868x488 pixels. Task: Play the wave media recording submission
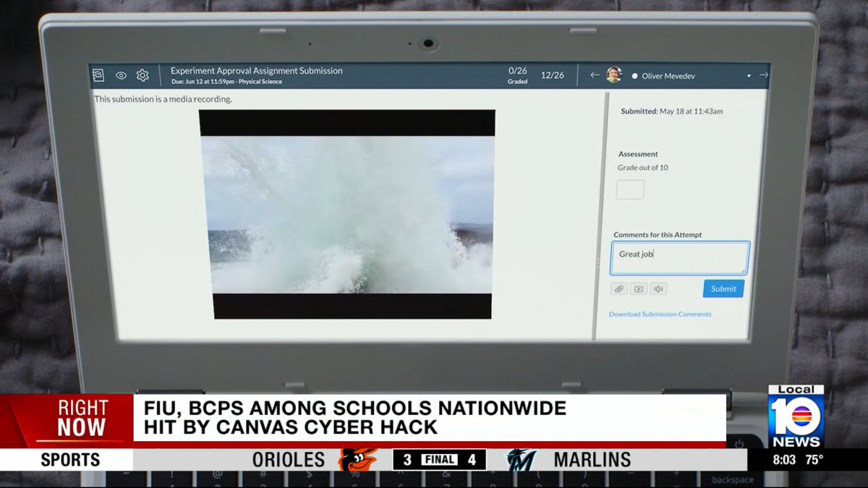pos(348,215)
